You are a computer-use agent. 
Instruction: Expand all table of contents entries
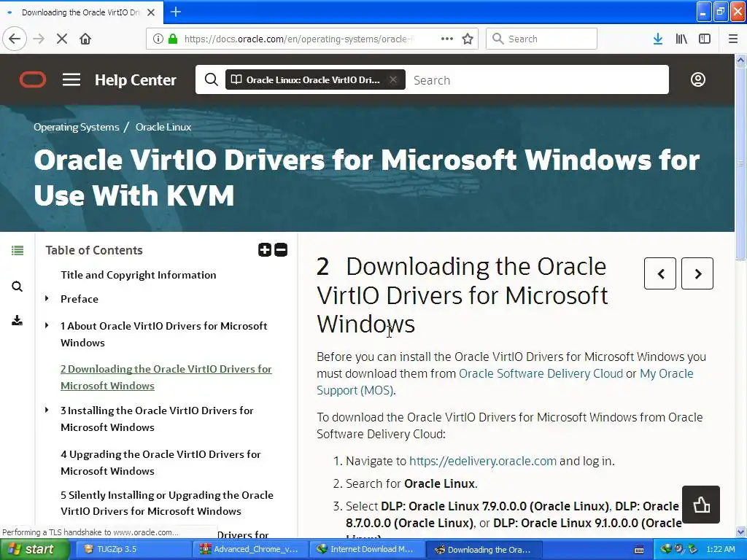[264, 249]
